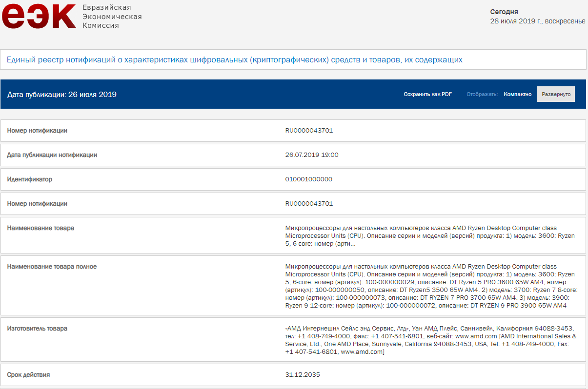Viewport: 588px width, 389px height.
Task: Click the value 26.07.2019 19:00
Action: coord(312,155)
